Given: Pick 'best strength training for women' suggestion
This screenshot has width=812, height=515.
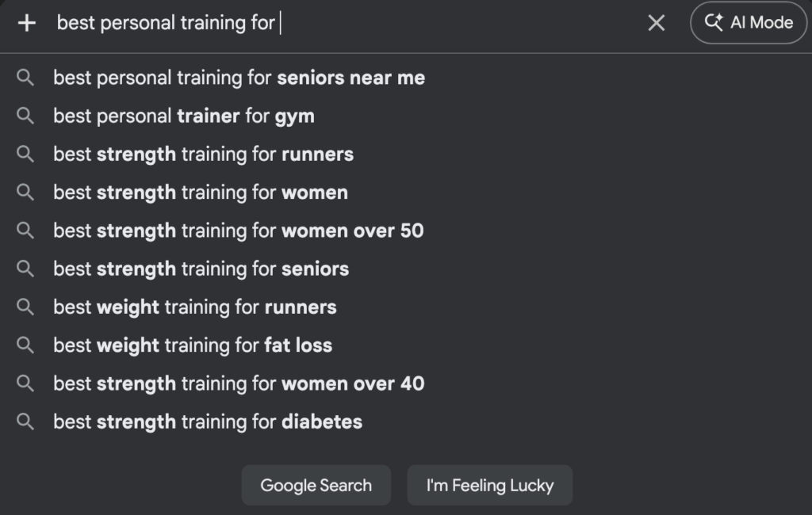Looking at the screenshot, I should tap(201, 193).
